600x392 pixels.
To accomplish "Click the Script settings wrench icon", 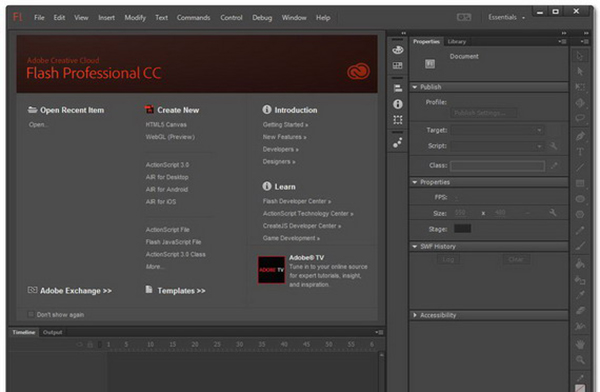I will click(553, 146).
